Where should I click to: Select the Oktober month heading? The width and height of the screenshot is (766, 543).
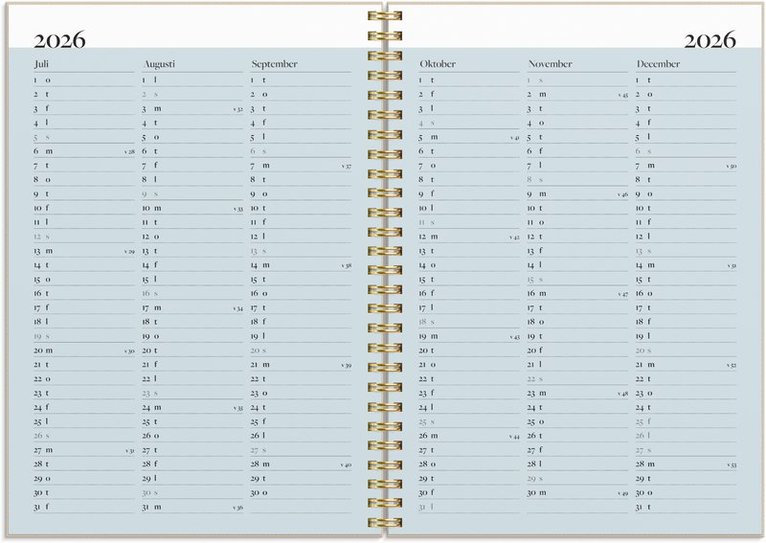[437, 64]
